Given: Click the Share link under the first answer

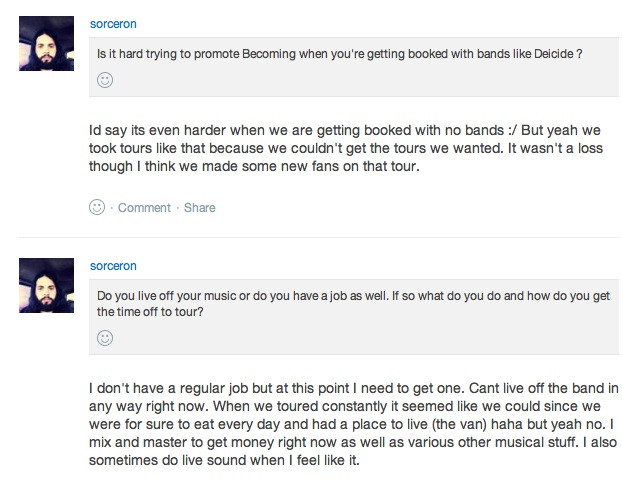Looking at the screenshot, I should pyautogui.click(x=199, y=208).
